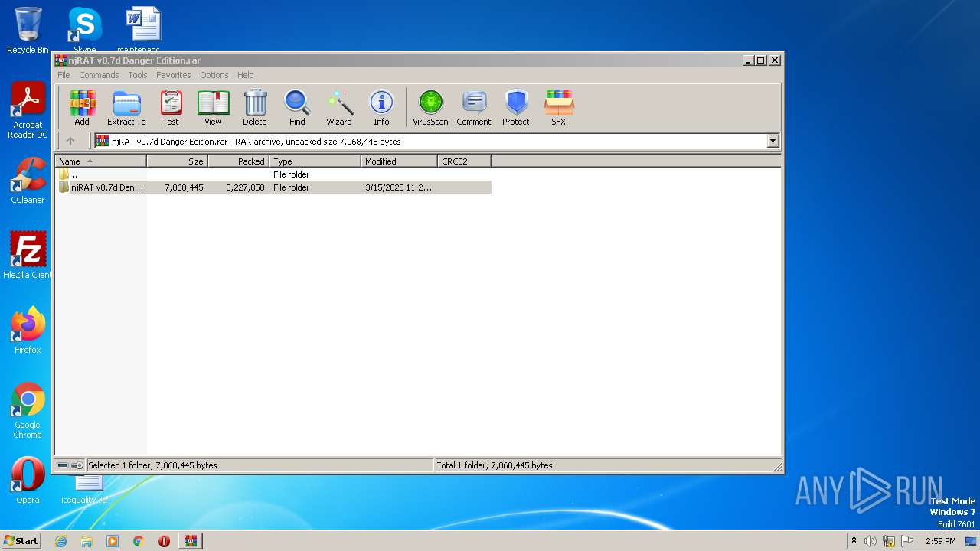Click the Delete trash icon
The height and width of the screenshot is (551, 980).
[x=255, y=108]
